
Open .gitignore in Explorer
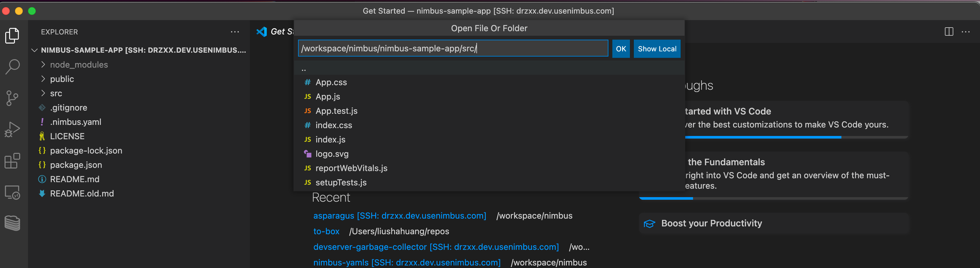(x=139, y=108)
